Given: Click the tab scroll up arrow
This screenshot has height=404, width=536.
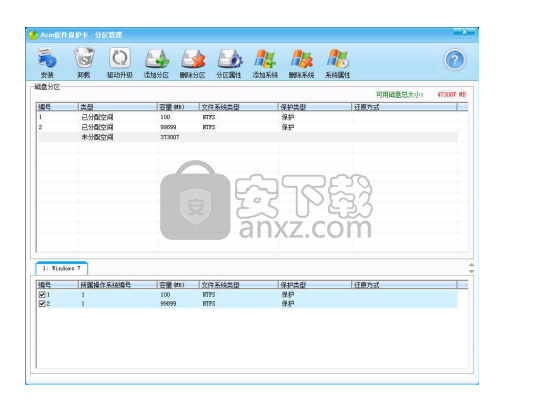Looking at the screenshot, I should pos(471,265).
